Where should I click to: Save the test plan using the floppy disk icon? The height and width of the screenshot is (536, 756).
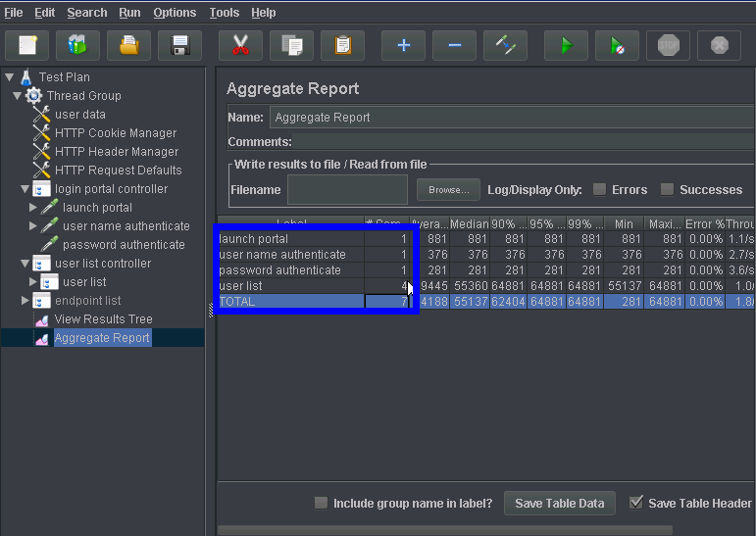pos(179,45)
